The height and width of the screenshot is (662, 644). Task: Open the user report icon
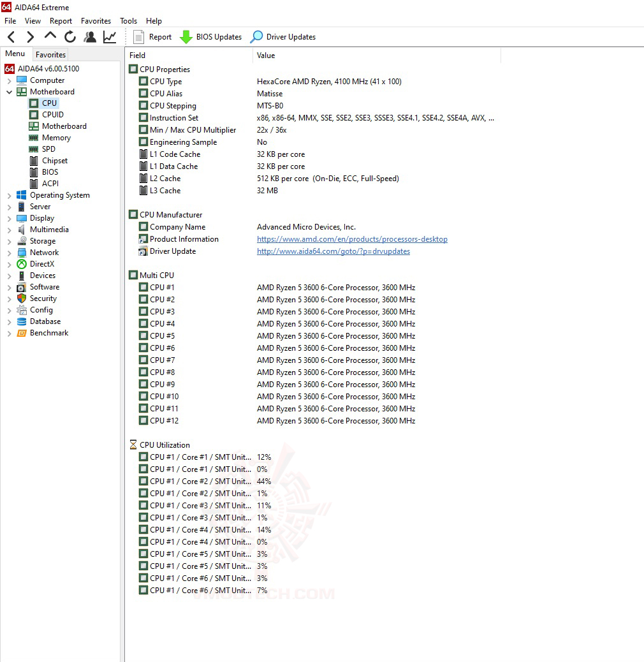point(90,37)
